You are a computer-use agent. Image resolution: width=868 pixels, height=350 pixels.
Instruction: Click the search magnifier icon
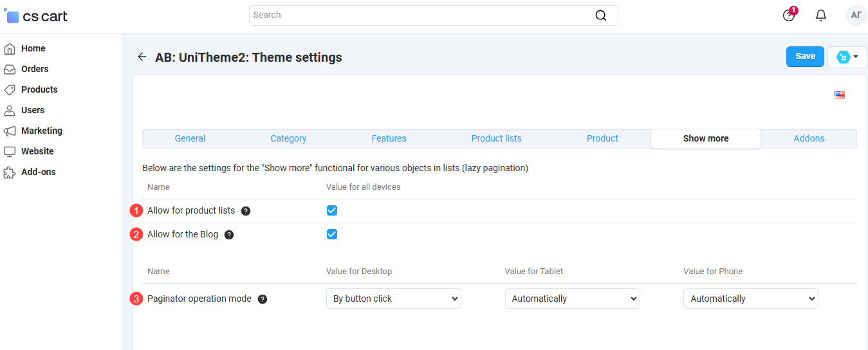click(x=600, y=15)
